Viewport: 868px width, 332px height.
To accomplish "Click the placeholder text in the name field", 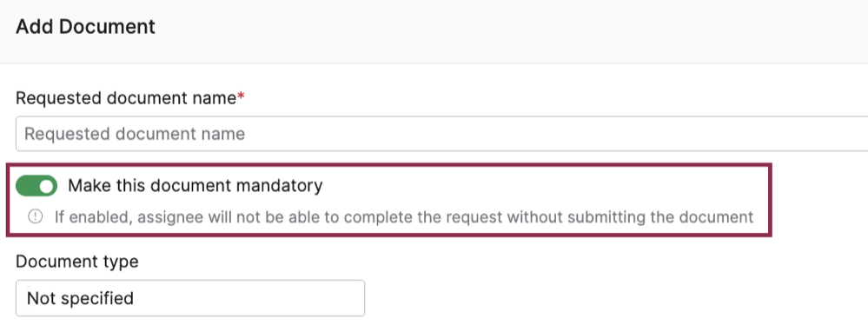I will pyautogui.click(x=135, y=134).
